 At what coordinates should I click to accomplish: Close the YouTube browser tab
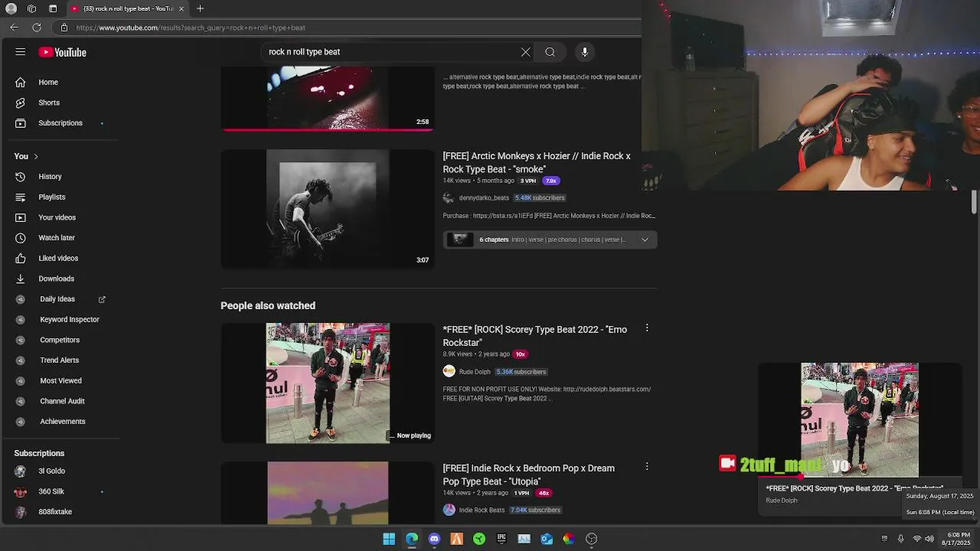click(181, 8)
